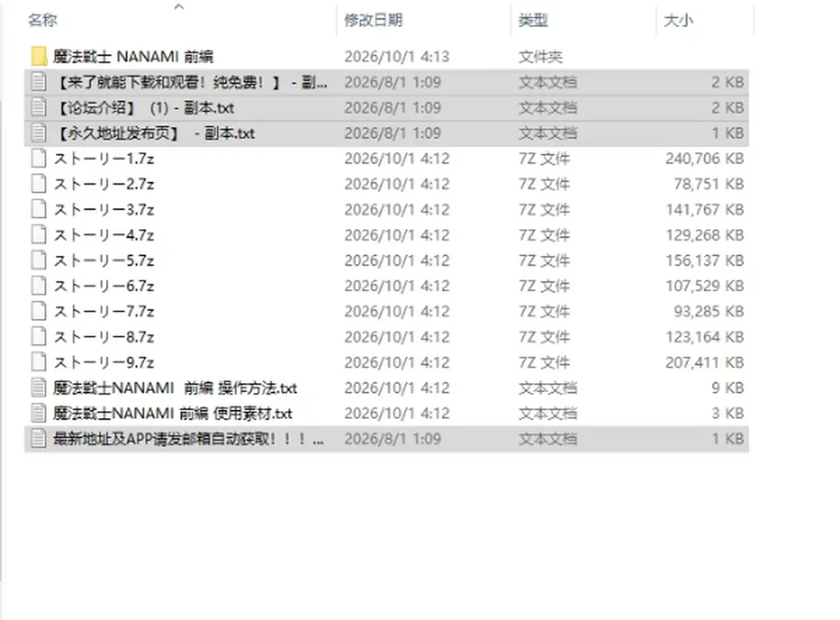Select the ストーリー2.7z 78,751 KB size entry
The height and width of the screenshot is (620, 840).
709,185
